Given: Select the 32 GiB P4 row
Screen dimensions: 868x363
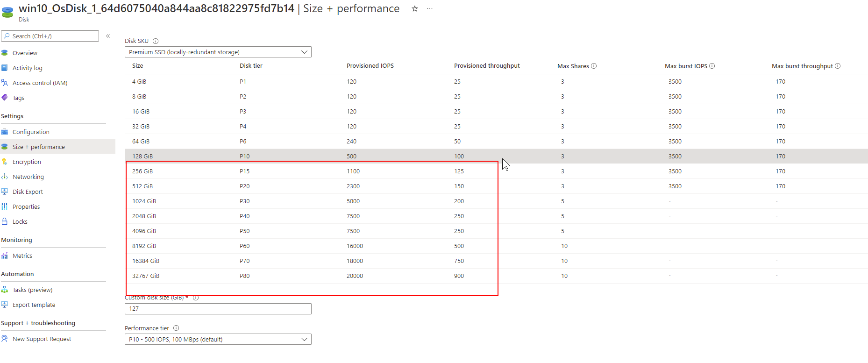Looking at the screenshot, I should coord(496,126).
